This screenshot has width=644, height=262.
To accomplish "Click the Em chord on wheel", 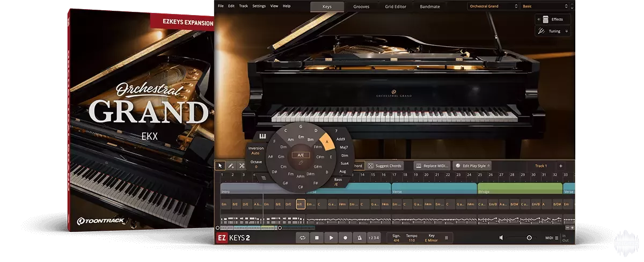I will tap(301, 137).
